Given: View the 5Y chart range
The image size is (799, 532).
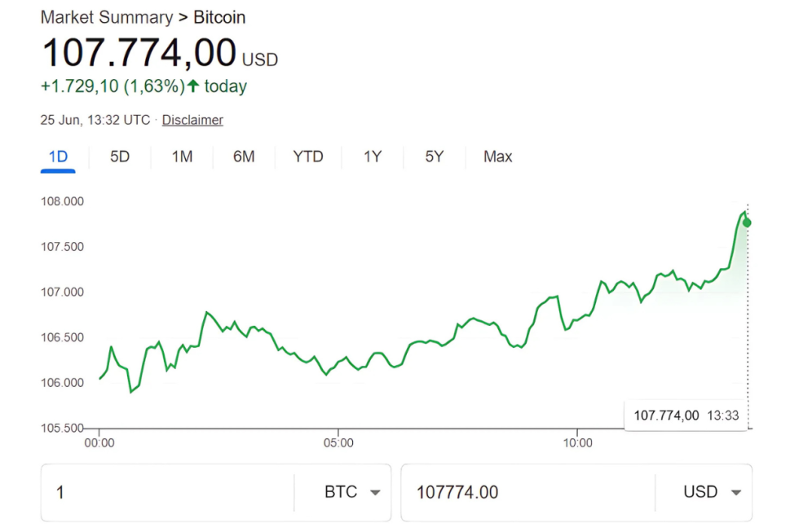Looking at the screenshot, I should click(433, 156).
